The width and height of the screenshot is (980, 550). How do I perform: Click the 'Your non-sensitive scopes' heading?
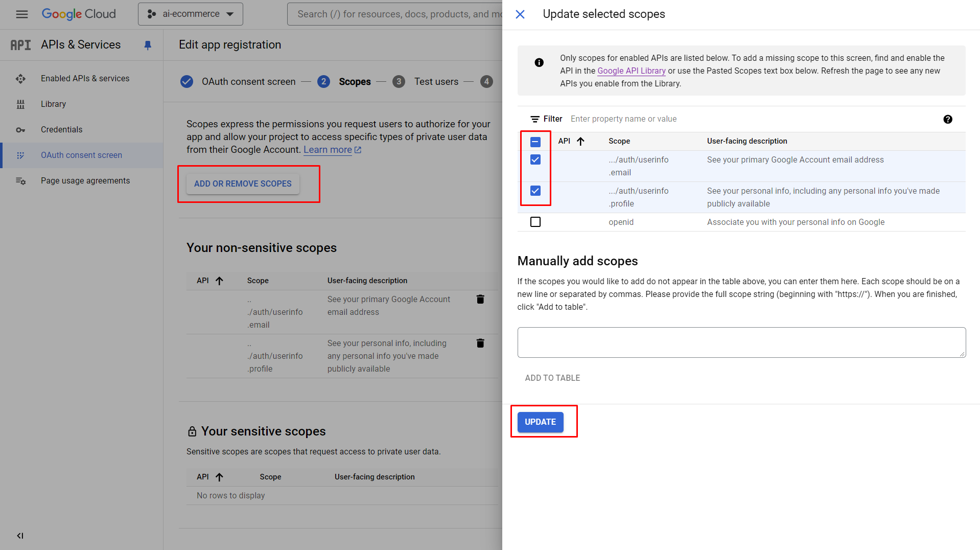click(x=262, y=248)
